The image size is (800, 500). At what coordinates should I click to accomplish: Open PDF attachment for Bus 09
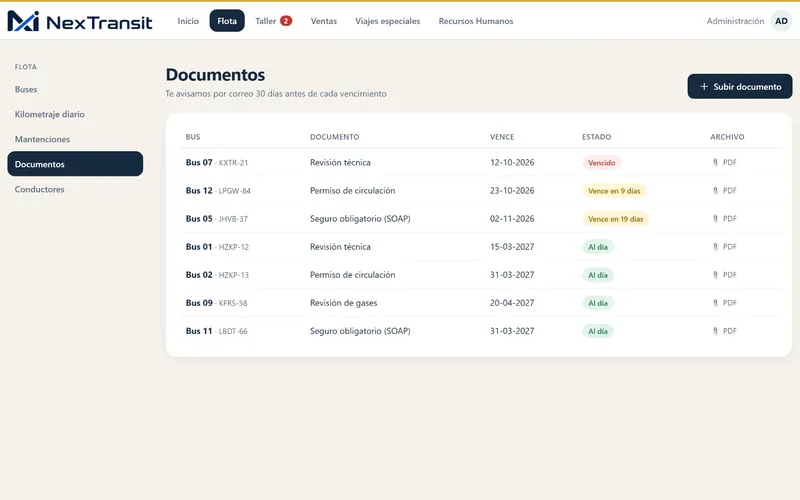(724, 303)
